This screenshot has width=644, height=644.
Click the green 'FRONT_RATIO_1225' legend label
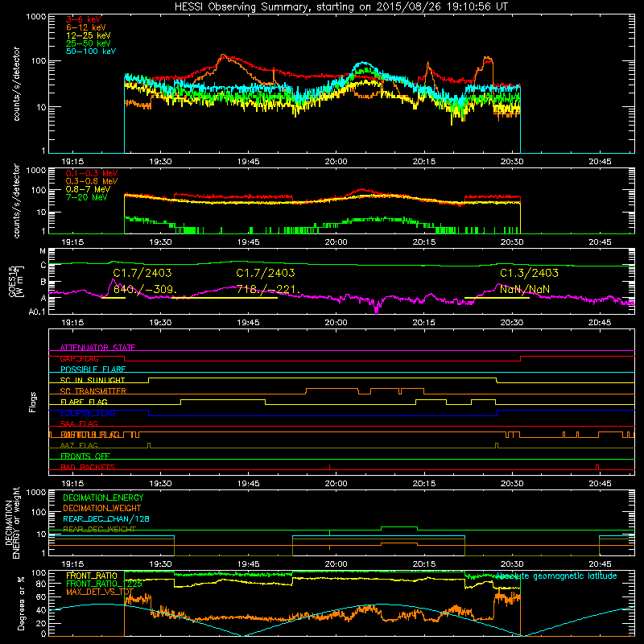(x=104, y=584)
